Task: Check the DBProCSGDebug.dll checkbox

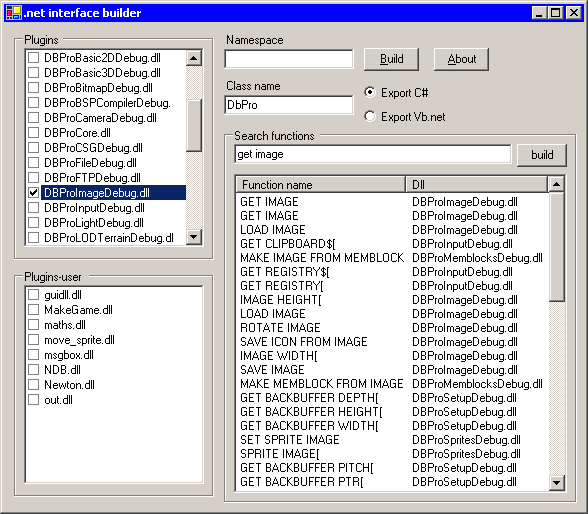Action: [x=33, y=147]
